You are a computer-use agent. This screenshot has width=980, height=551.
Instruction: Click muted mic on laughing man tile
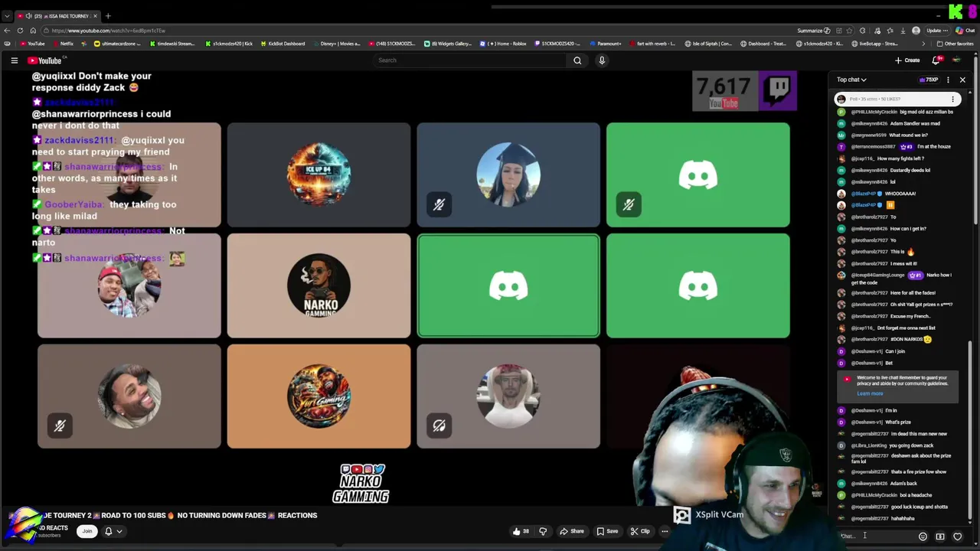click(60, 425)
